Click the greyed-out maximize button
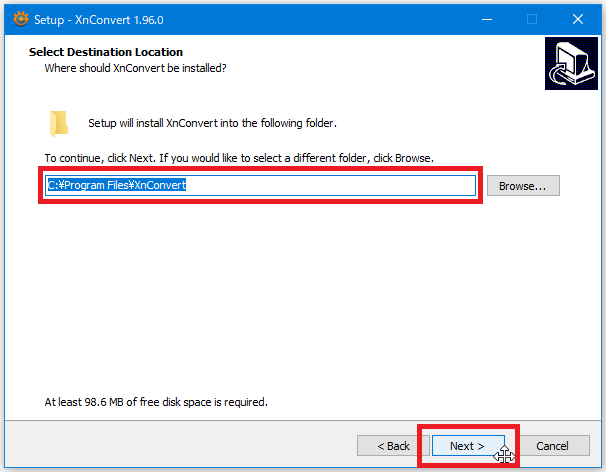This screenshot has height=472, width=606. point(532,18)
